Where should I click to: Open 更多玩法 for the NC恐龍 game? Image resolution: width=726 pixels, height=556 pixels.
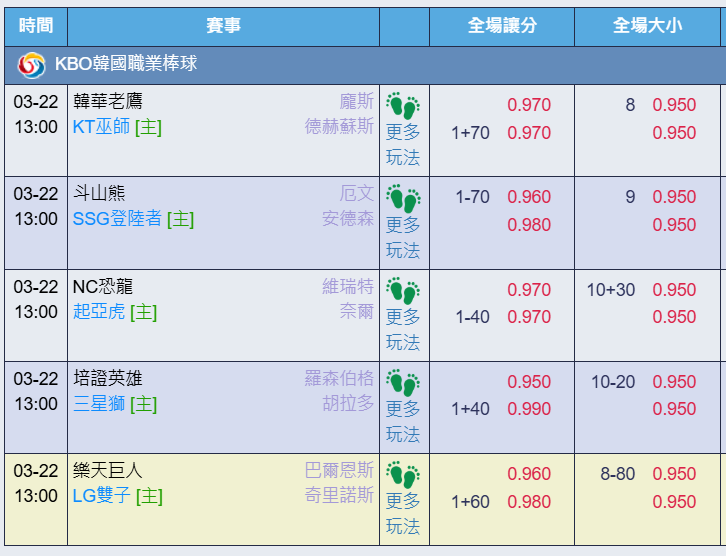[x=403, y=330]
